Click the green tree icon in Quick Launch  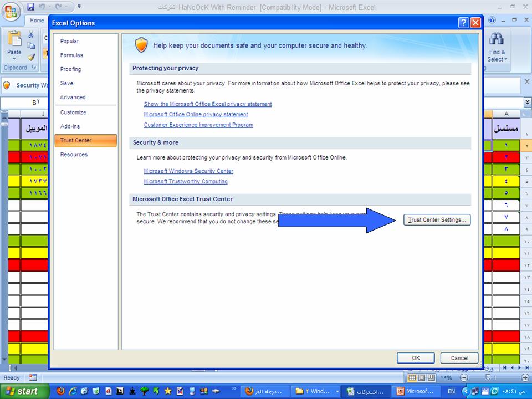tap(144, 391)
